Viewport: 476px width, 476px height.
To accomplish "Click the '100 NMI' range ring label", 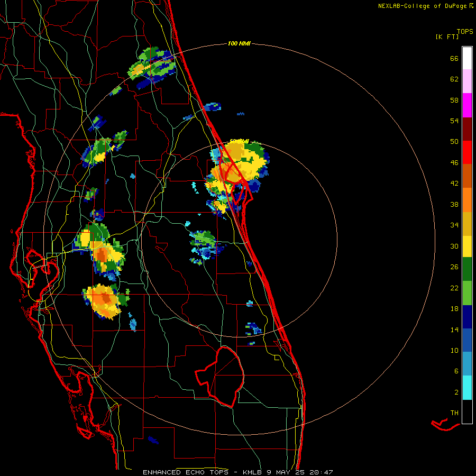I will tap(239, 44).
